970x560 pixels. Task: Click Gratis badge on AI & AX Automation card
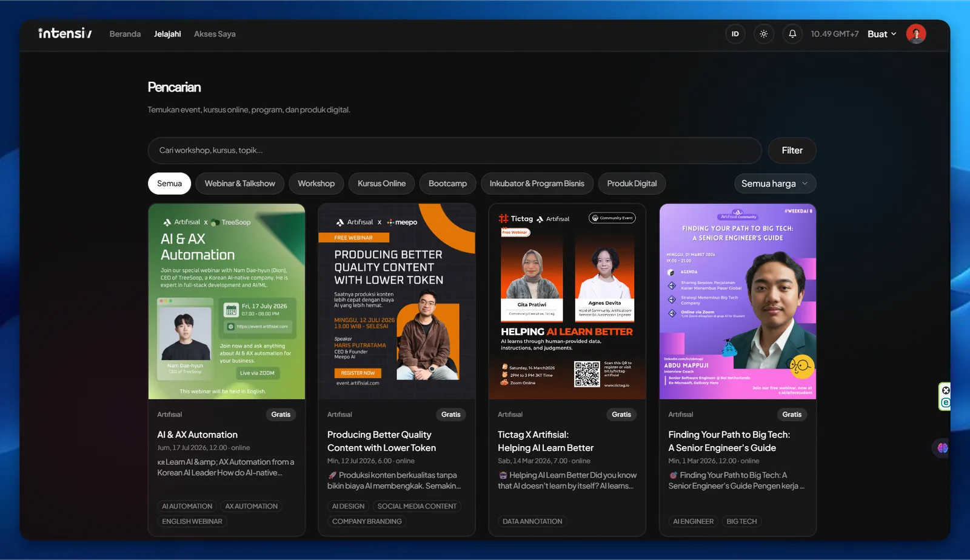click(281, 415)
